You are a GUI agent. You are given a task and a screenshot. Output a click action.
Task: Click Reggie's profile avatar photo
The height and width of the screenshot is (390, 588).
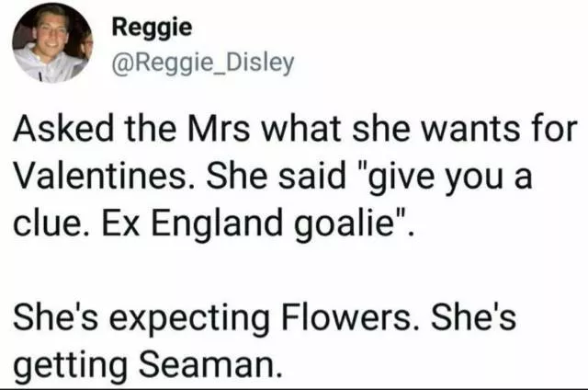click(52, 43)
